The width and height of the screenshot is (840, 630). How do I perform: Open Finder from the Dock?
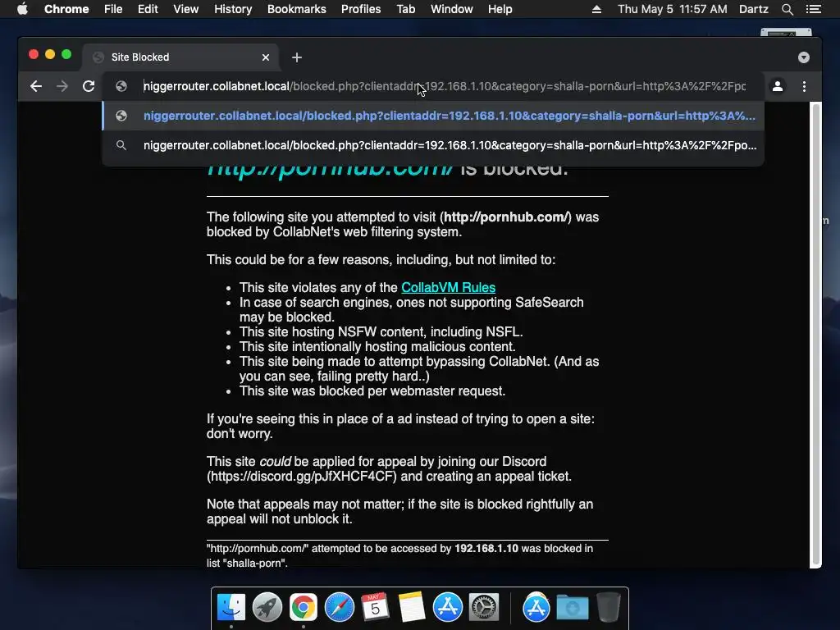(x=231, y=608)
